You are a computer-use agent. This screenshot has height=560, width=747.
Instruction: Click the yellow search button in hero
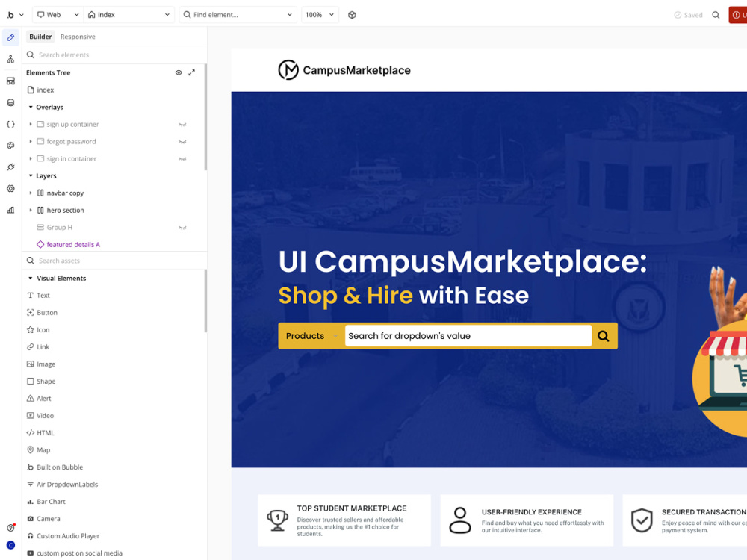(604, 336)
